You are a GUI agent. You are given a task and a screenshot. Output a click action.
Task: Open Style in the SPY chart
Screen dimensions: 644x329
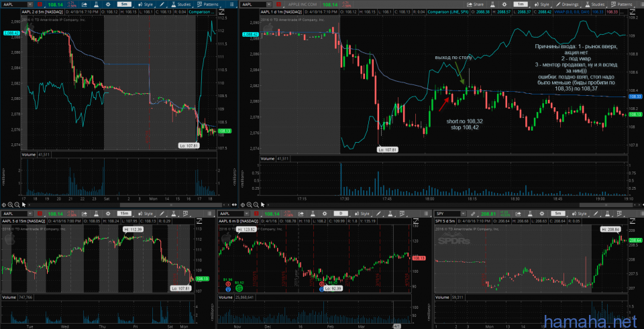pos(579,214)
